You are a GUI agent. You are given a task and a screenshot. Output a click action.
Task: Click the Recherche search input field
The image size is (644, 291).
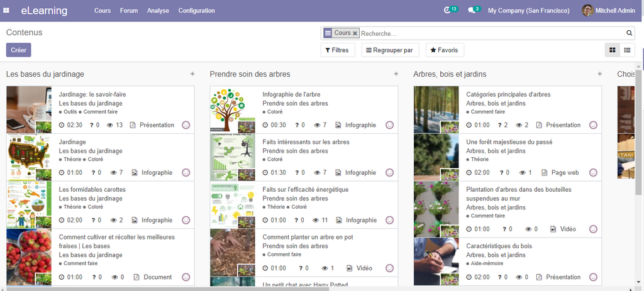click(x=491, y=33)
